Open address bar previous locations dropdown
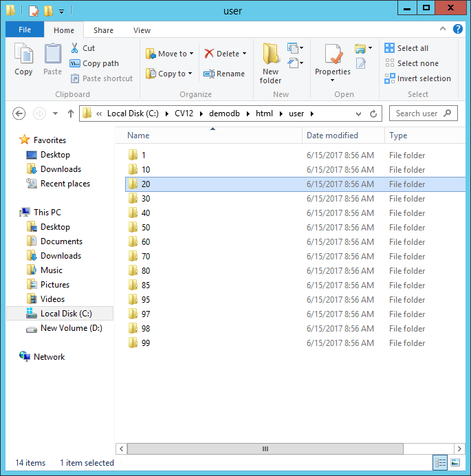 click(358, 113)
